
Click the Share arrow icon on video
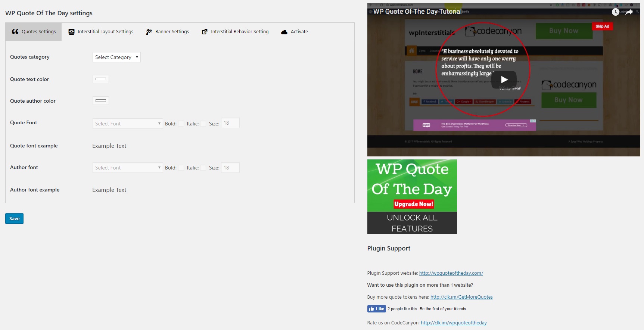pos(629,12)
